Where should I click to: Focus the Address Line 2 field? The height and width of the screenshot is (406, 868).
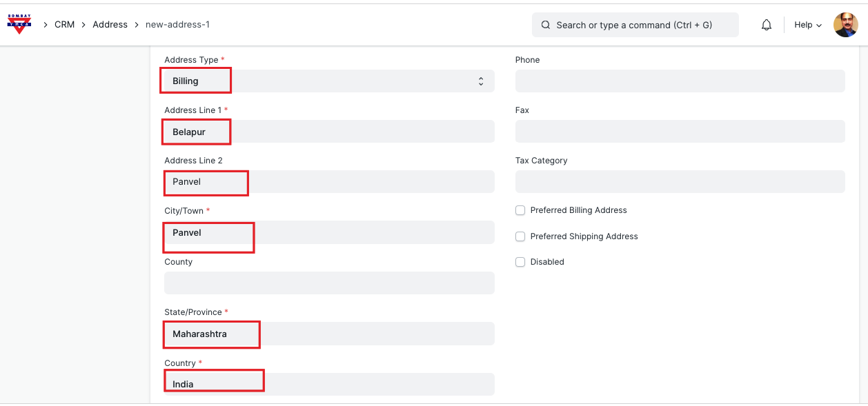[329, 182]
